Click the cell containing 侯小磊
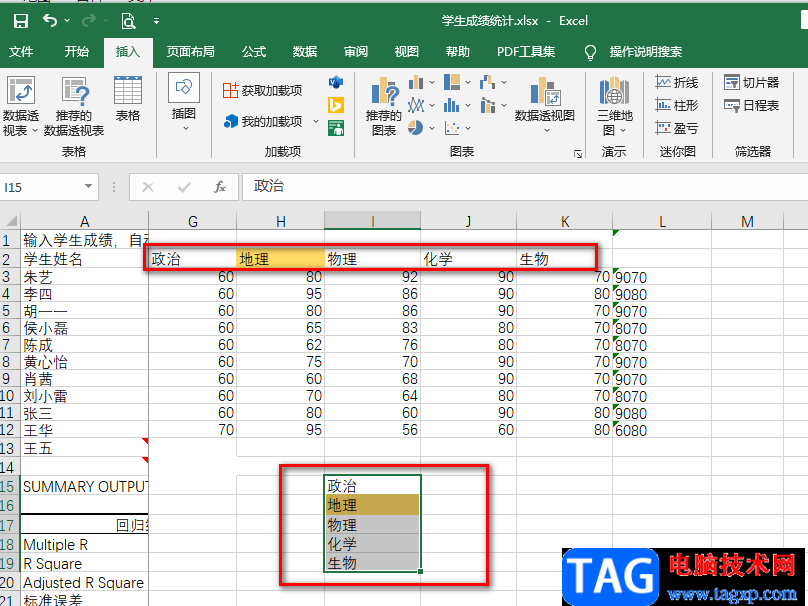This screenshot has width=808, height=606. [85, 328]
